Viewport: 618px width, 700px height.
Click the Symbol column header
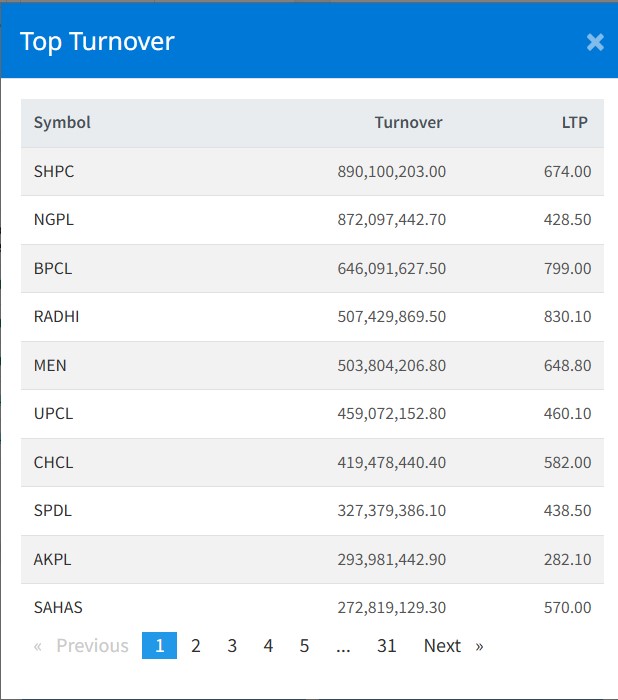62,123
